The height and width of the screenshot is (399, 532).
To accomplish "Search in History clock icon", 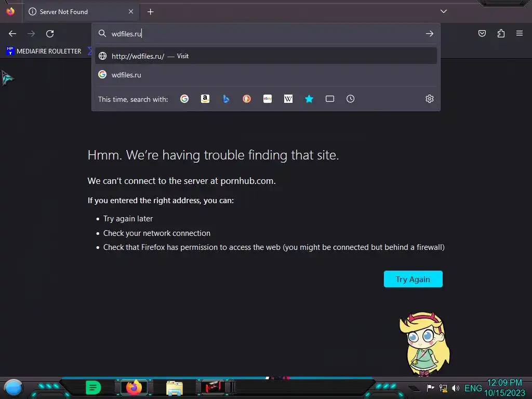I will 351,99.
